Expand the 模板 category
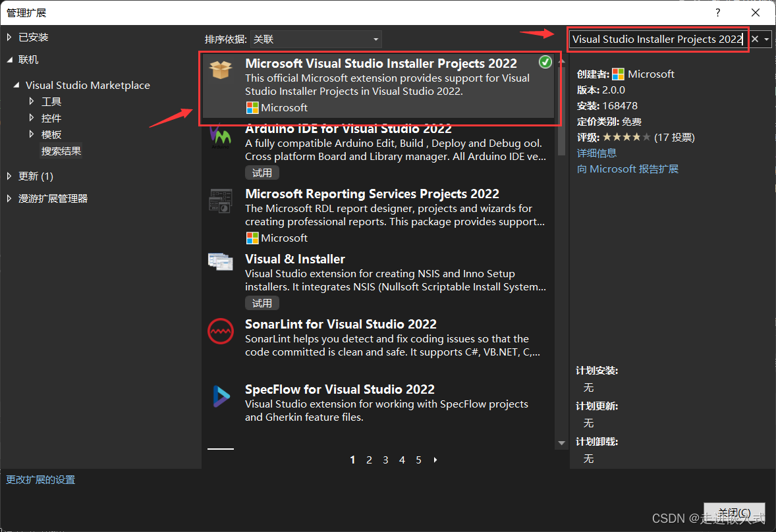 pos(31,134)
